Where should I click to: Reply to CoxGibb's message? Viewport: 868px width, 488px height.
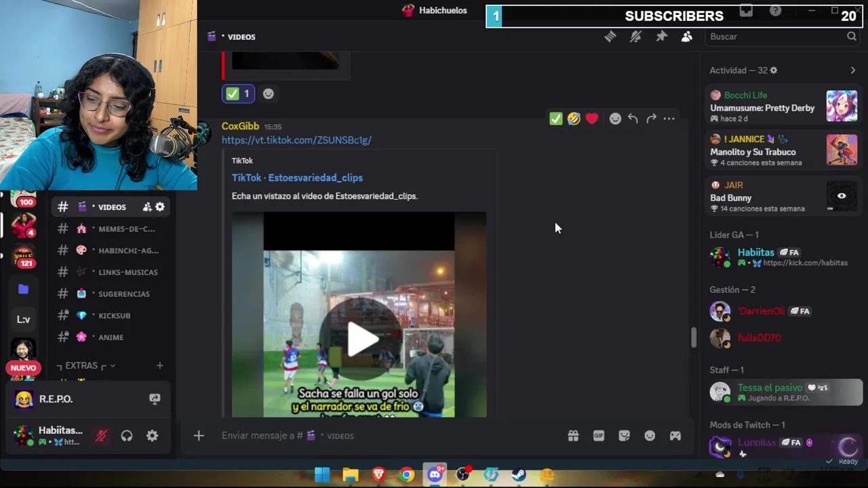click(633, 119)
